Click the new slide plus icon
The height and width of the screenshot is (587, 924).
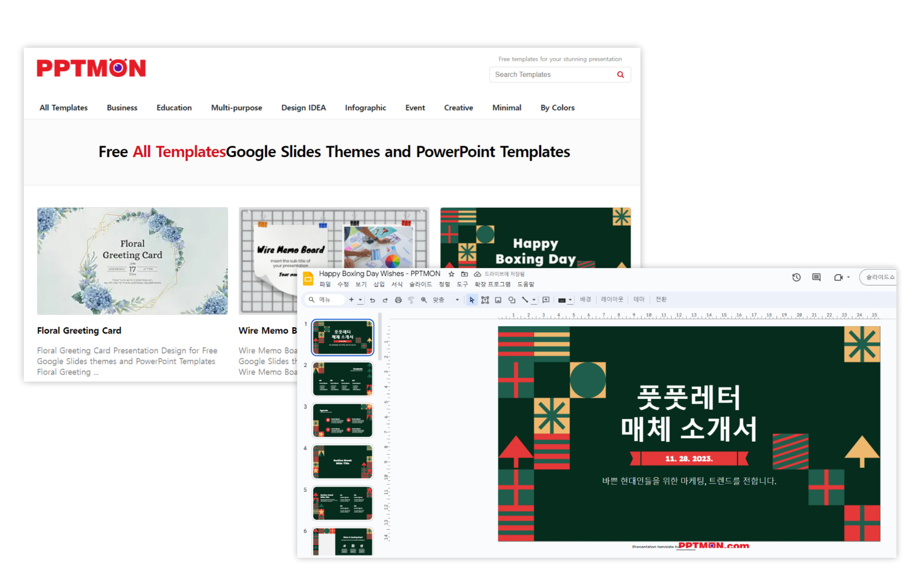(351, 300)
